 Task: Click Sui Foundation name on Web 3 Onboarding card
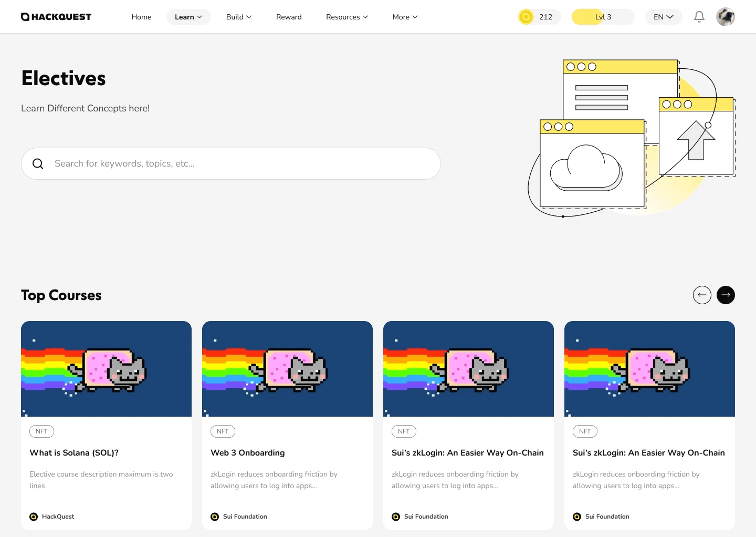point(245,517)
